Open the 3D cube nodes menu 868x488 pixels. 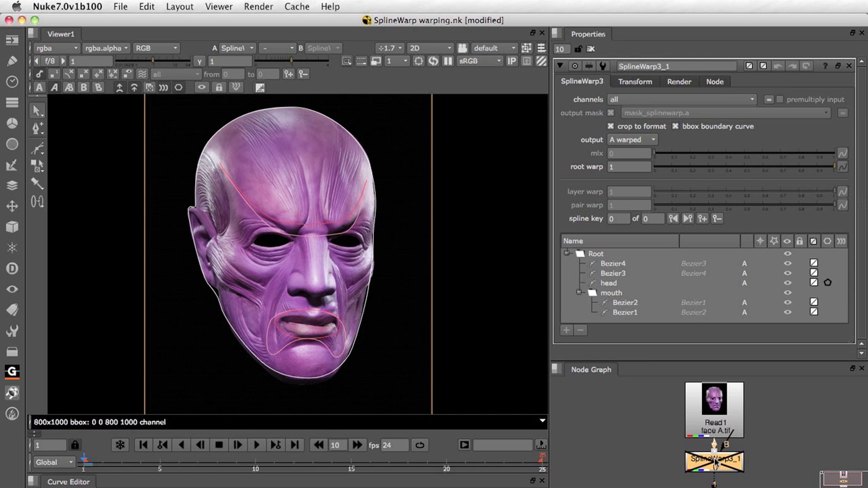click(12, 227)
